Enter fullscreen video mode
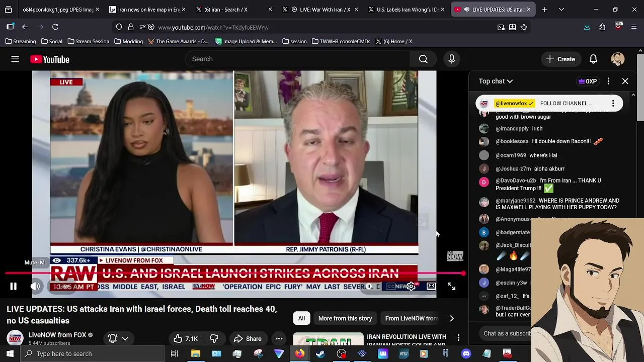 (x=451, y=287)
